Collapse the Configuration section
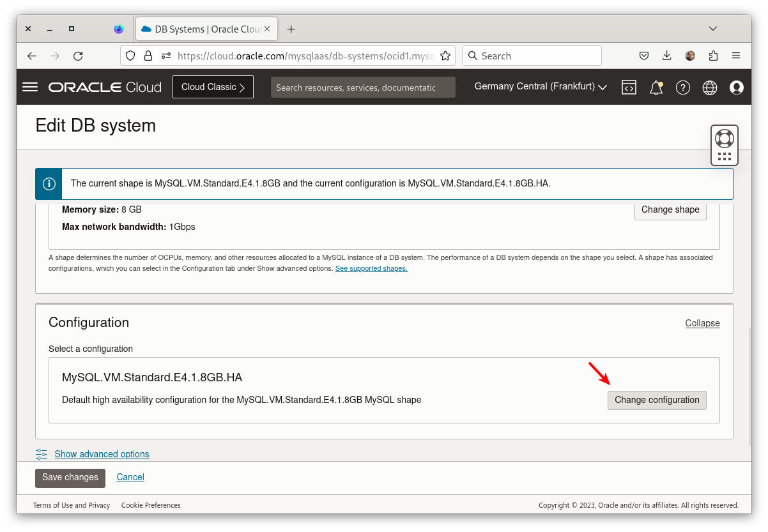 [702, 323]
